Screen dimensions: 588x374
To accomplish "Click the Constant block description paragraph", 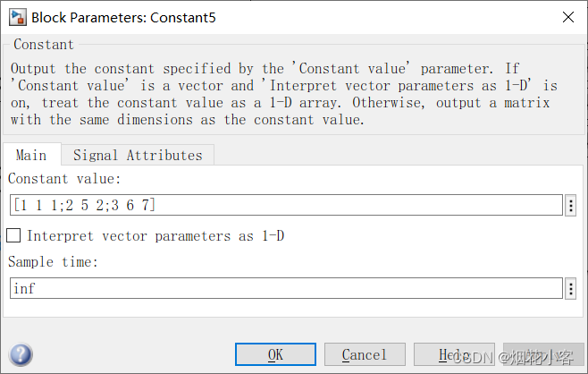I will click(x=284, y=94).
